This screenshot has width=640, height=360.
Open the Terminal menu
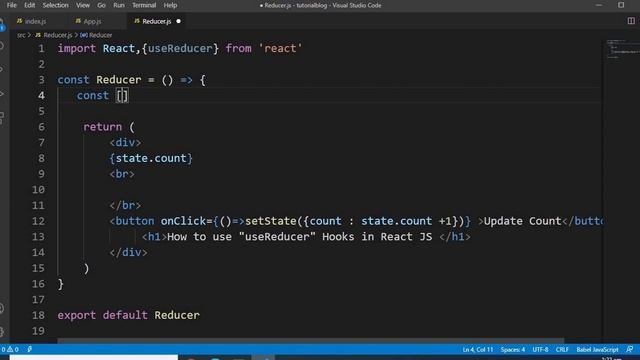coord(144,5)
